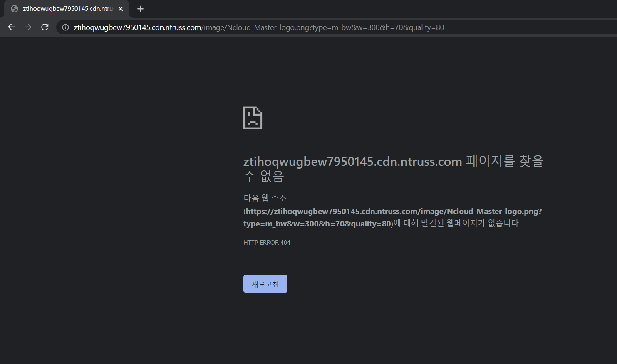Viewport: 617px width, 364px height.
Task: Reload the page with the refresh icon
Action: tap(45, 27)
